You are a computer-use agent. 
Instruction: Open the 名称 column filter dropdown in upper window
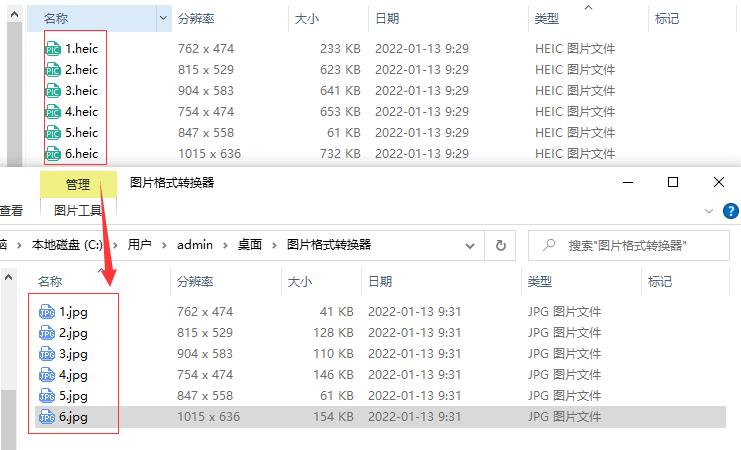tap(163, 18)
